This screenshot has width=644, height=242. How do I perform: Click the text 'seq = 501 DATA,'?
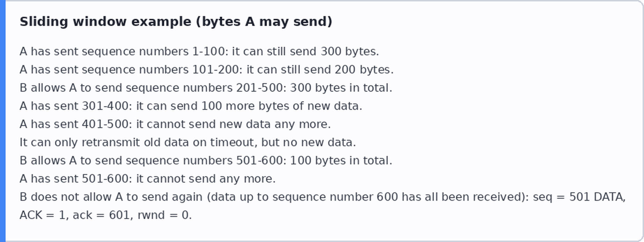click(579, 197)
